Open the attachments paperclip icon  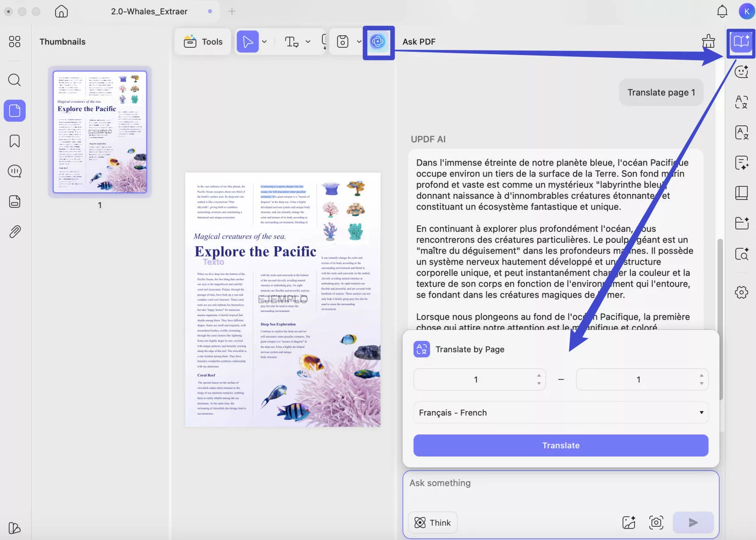click(x=15, y=232)
